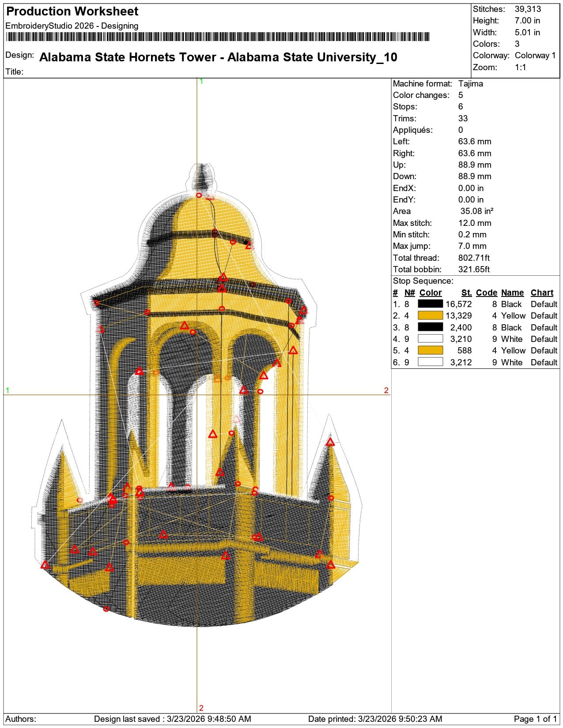Click the yellow swatch with 588 stitches
563x728 pixels.
pos(430,350)
